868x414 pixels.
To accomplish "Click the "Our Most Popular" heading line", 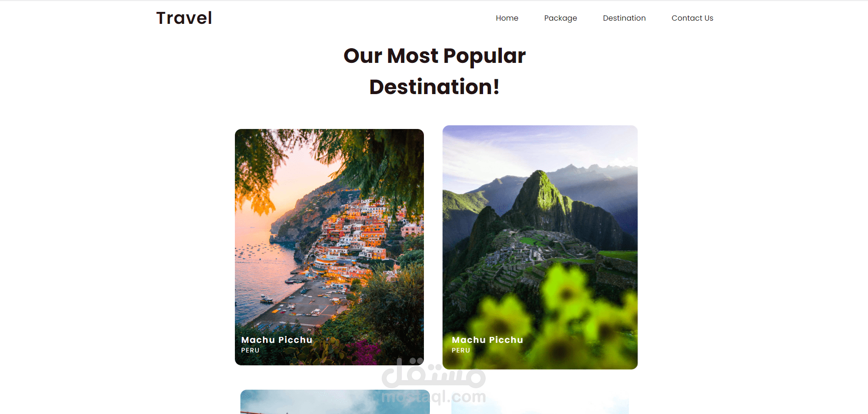I will pos(434,56).
